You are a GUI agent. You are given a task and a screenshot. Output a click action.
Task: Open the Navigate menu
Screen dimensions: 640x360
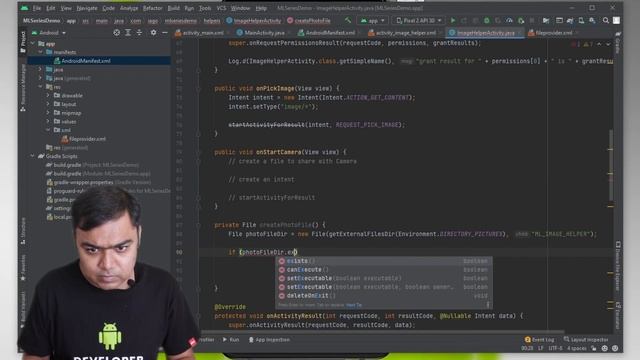[x=87, y=8]
